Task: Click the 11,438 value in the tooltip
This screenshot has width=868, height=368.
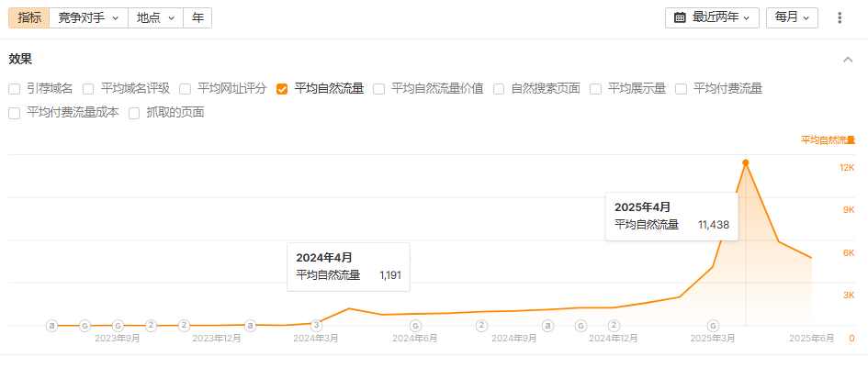Action: point(714,225)
